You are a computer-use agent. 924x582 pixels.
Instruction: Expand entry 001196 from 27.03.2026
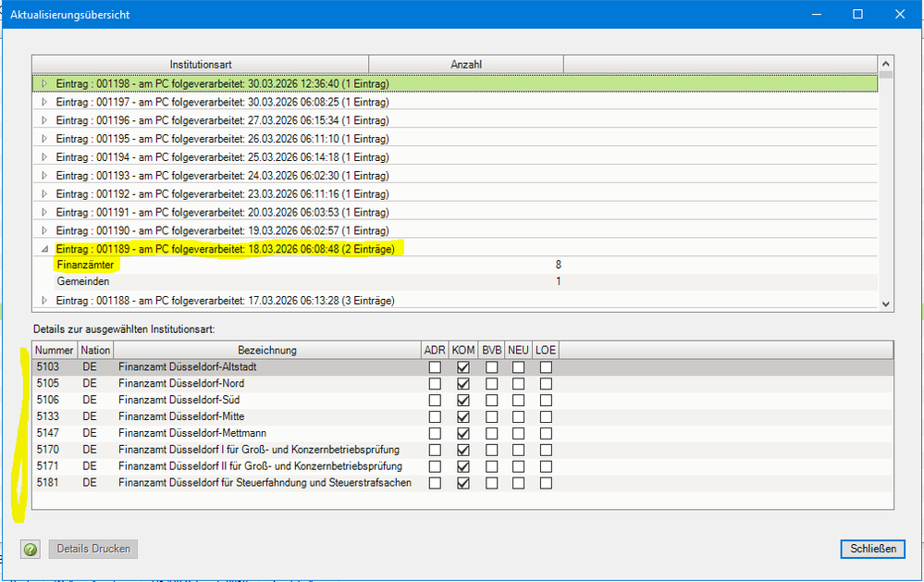point(44,120)
